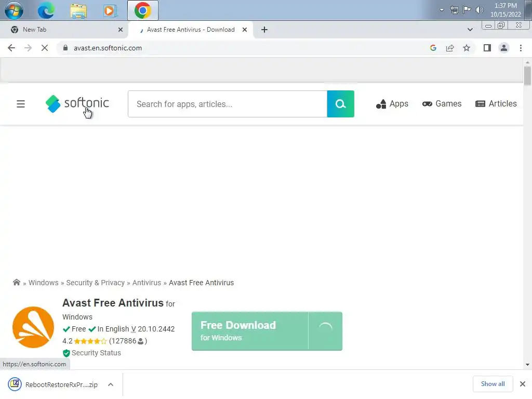Toggle the Chrome side panel
The height and width of the screenshot is (399, 532).
coord(487,48)
